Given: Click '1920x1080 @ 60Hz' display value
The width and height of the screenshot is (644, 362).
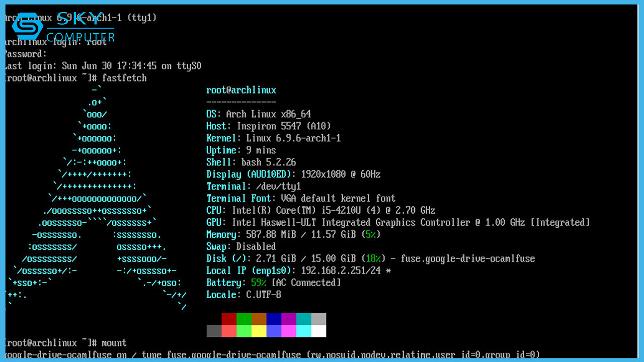Looking at the screenshot, I should (341, 174).
